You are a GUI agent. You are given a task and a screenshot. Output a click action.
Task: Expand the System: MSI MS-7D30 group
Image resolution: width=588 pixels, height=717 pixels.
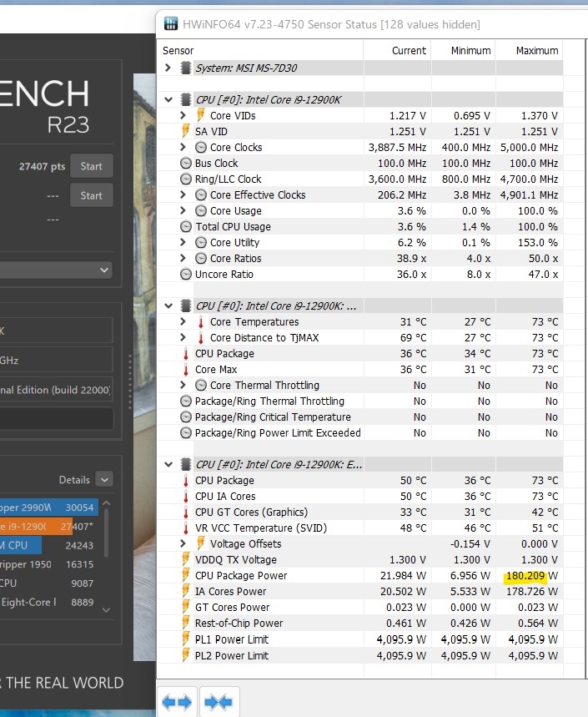click(x=168, y=68)
